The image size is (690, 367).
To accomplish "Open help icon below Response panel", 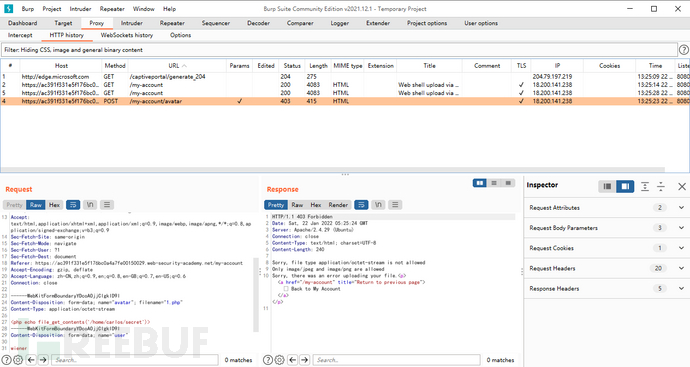I will point(268,360).
